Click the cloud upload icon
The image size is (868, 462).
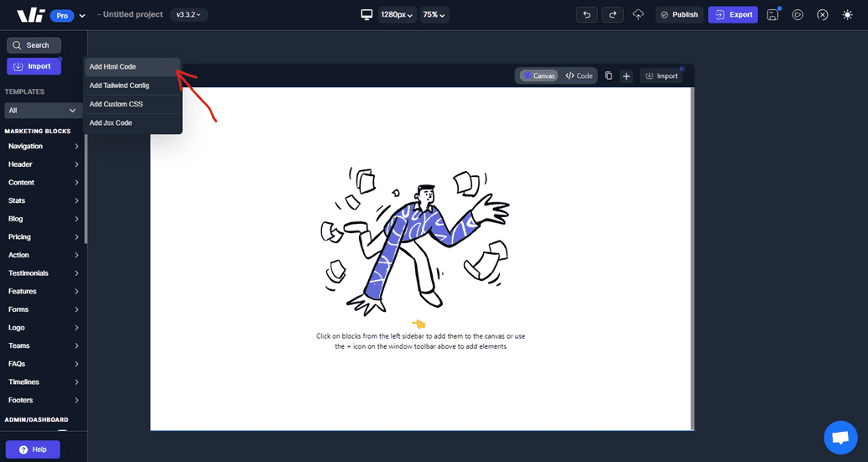point(638,15)
